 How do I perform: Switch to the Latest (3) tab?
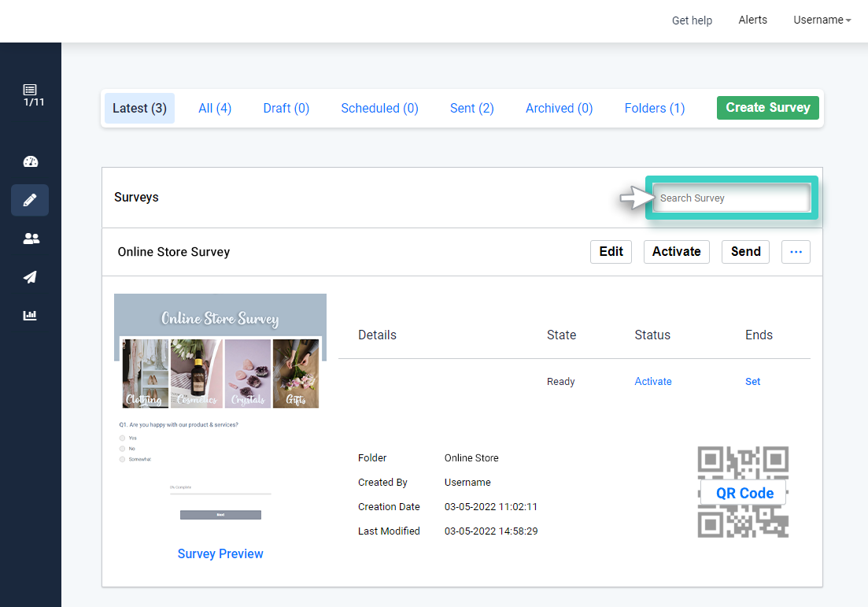(139, 108)
